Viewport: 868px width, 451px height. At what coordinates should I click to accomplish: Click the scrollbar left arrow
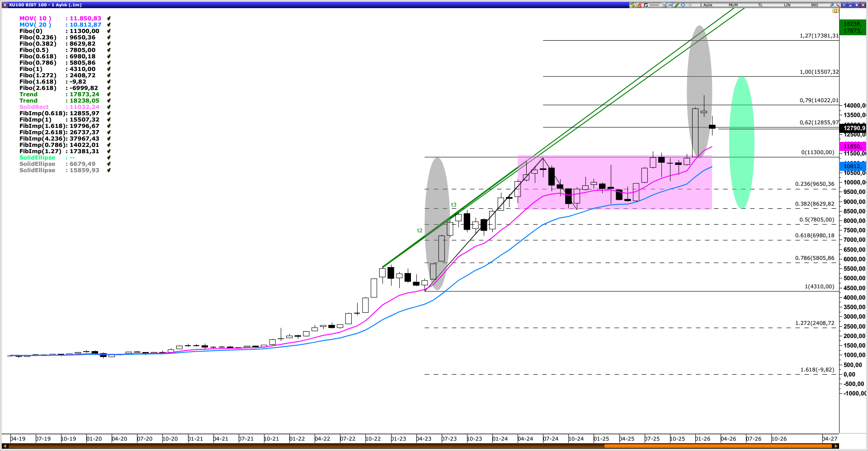[x=5, y=446]
